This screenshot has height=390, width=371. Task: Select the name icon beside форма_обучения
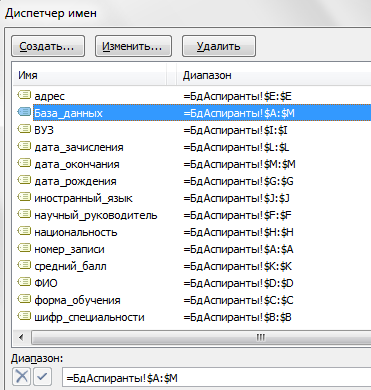click(x=24, y=300)
